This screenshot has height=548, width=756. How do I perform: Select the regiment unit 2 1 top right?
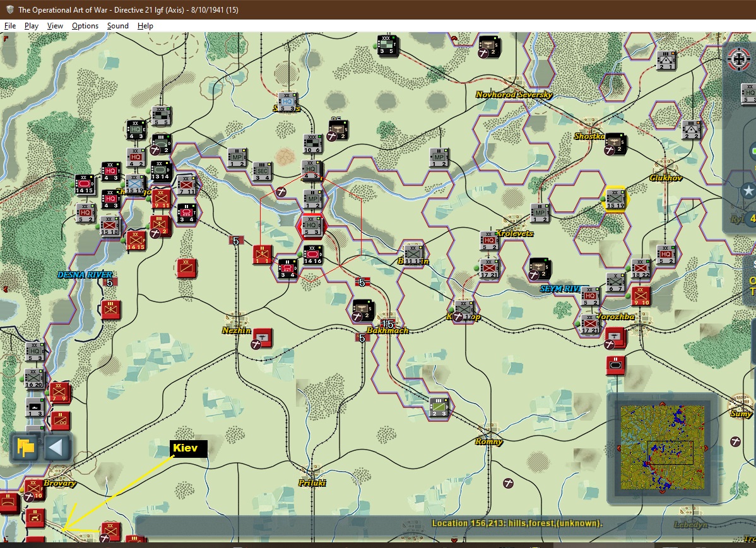pyautogui.click(x=666, y=61)
